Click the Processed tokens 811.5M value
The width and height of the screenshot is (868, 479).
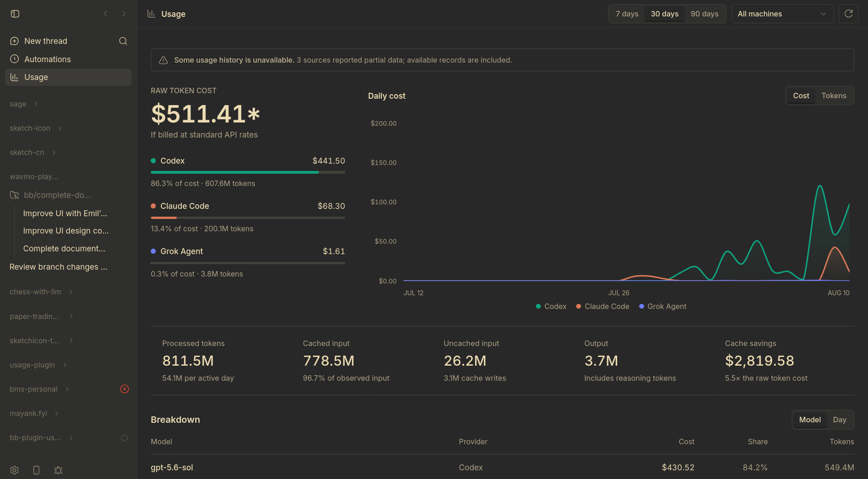pos(188,361)
